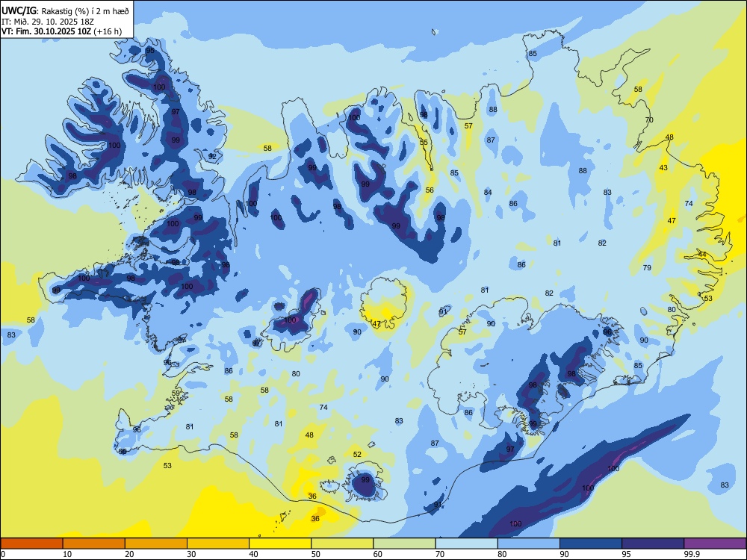Image resolution: width=747 pixels, height=560 pixels.
Task: Click the 90–95 dark blue legend swatch
Action: pos(591,544)
